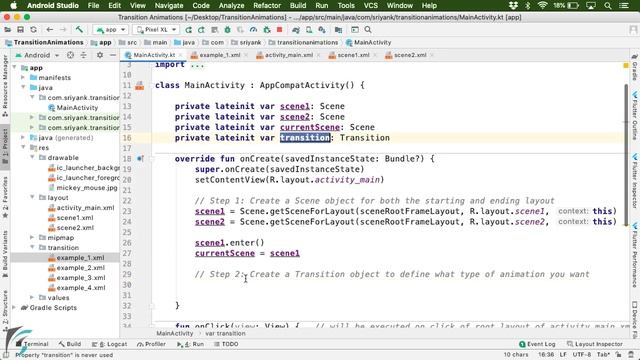Click the Search Everywhere magnifier icon

tap(368, 30)
